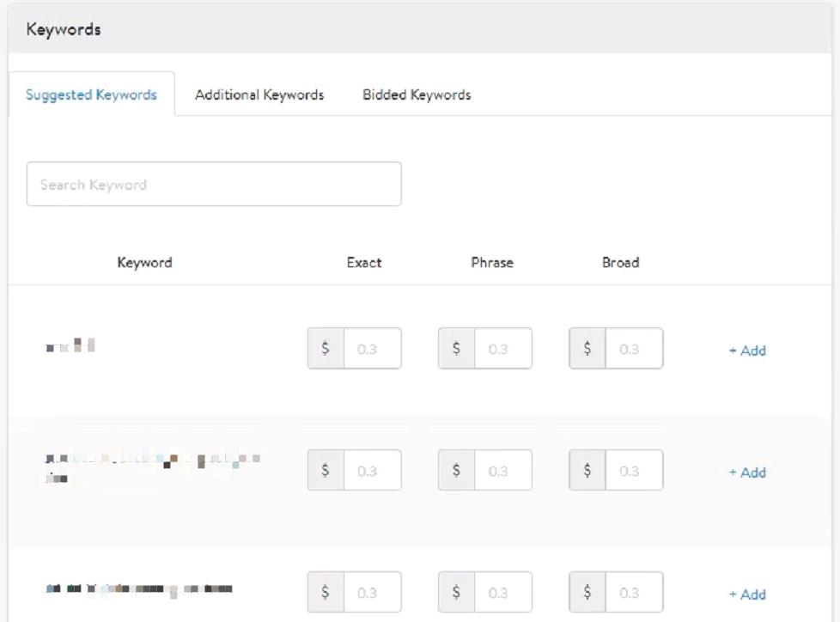The width and height of the screenshot is (840, 622).
Task: Open the Additional Keywords tab
Action: [259, 95]
